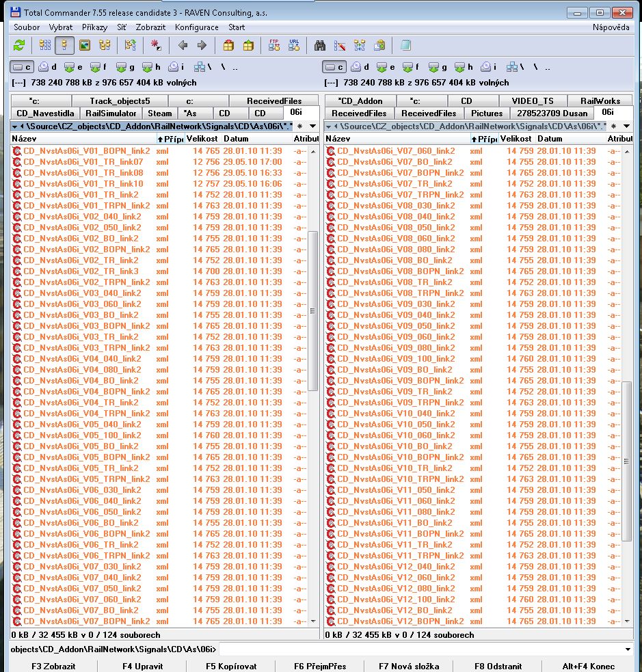Switch to the VIDEO_TS tab
This screenshot has height=672, width=642.
533,101
